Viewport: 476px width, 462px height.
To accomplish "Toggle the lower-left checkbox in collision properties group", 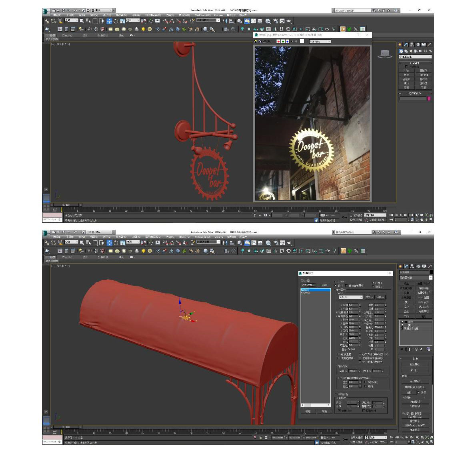I will [339, 411].
